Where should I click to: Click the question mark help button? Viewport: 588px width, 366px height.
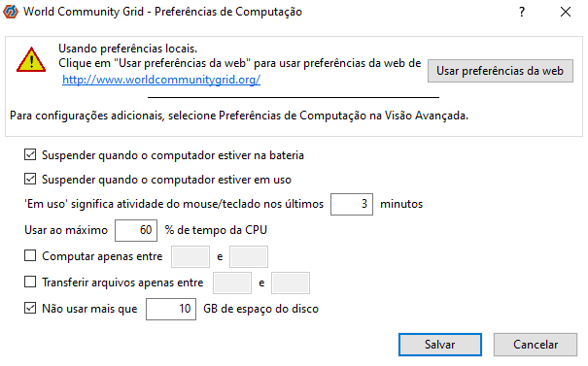(522, 12)
